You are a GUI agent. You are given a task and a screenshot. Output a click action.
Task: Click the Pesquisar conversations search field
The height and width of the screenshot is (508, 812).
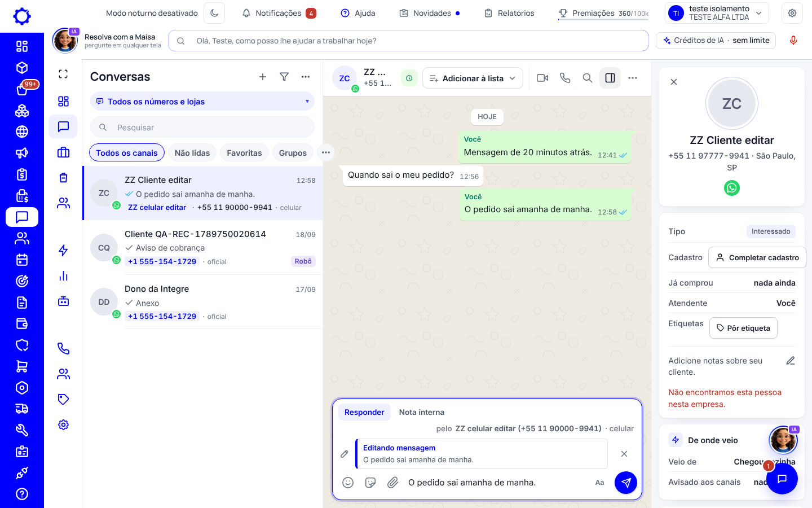(x=202, y=128)
